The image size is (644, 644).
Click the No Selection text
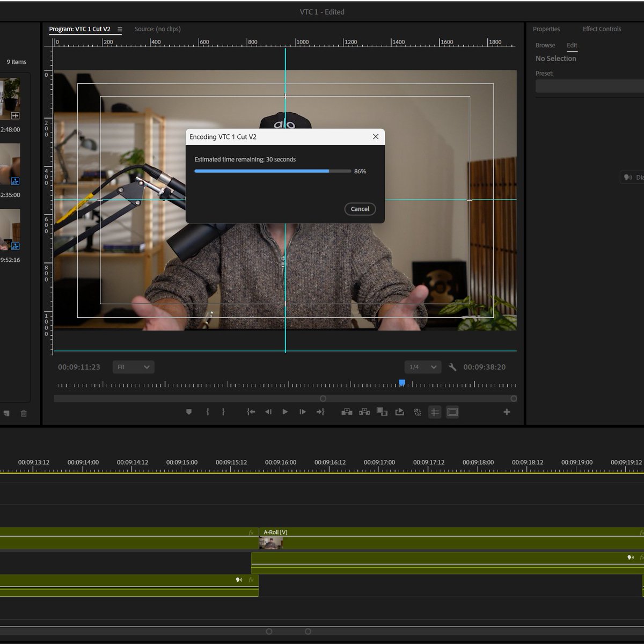tap(556, 58)
